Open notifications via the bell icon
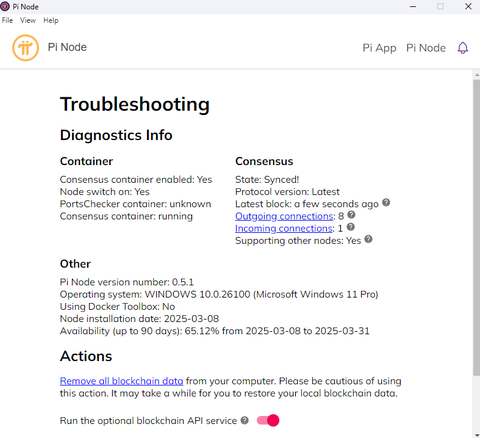 (463, 48)
